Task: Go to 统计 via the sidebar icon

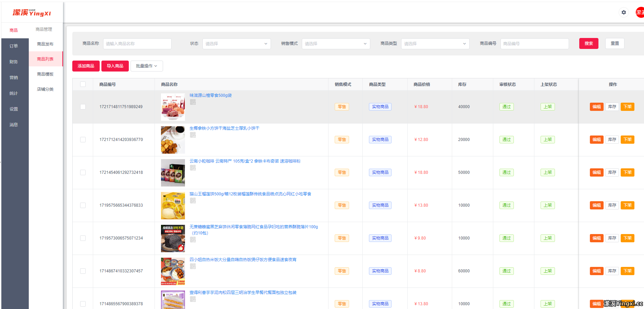Action: (14, 93)
